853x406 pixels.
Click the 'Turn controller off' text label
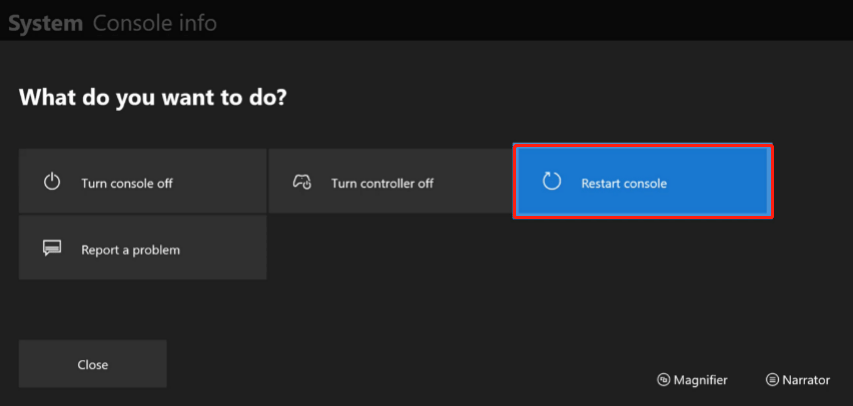point(382,183)
